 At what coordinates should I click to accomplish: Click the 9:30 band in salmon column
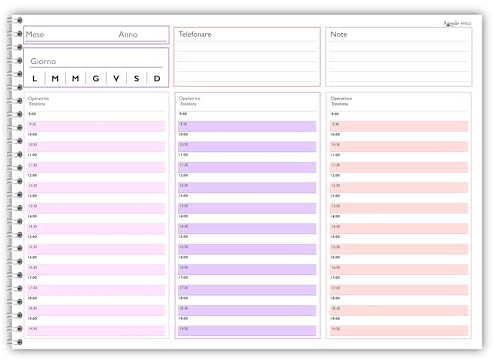pyautogui.click(x=399, y=126)
